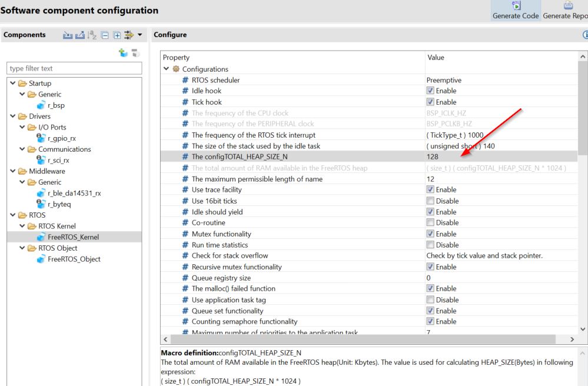The image size is (588, 386).
Task: Expand all components with the plus icon
Action: click(x=117, y=35)
